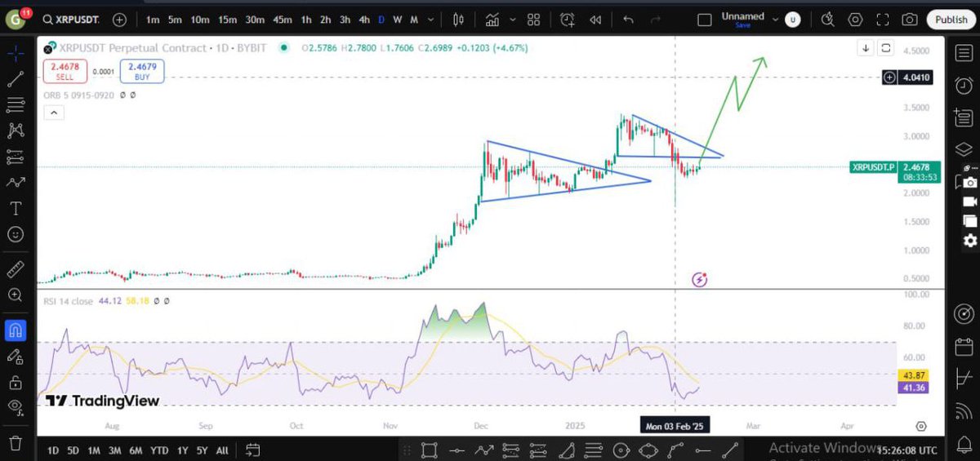Click the Publish button
The image size is (980, 461).
(x=951, y=20)
